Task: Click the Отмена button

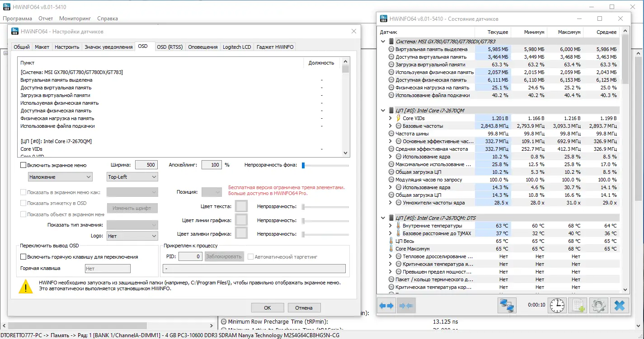Action: (x=304, y=308)
